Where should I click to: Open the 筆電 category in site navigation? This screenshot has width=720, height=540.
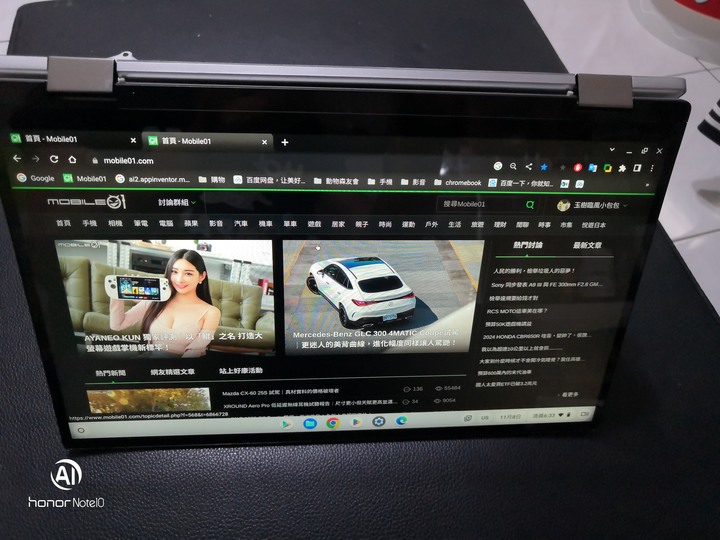tap(141, 223)
